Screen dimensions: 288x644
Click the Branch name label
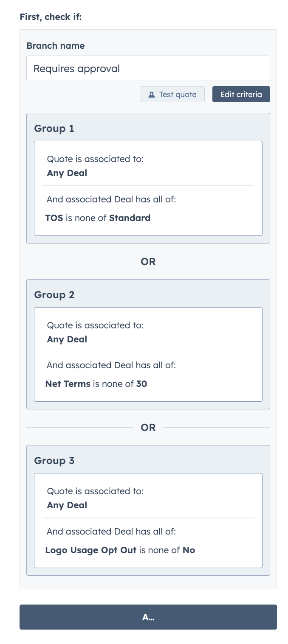(55, 46)
